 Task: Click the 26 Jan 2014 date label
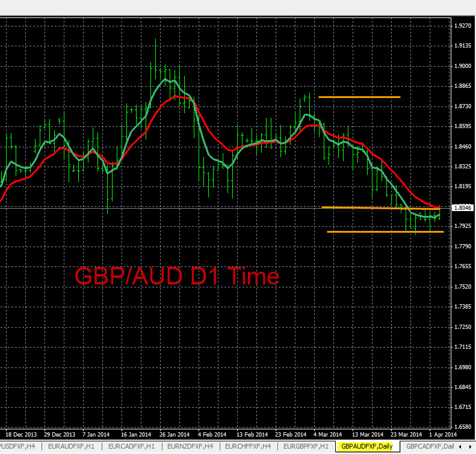pyautogui.click(x=175, y=435)
